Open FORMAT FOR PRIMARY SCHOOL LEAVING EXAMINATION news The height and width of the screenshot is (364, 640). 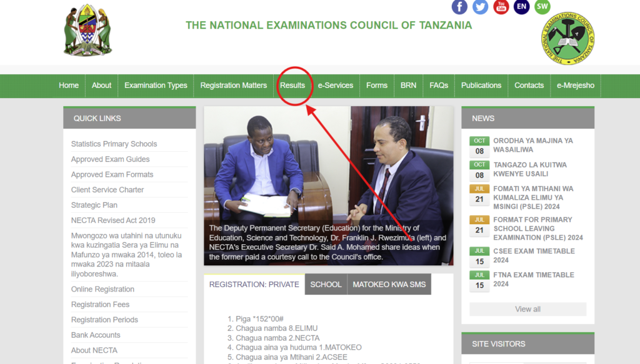[x=538, y=229]
